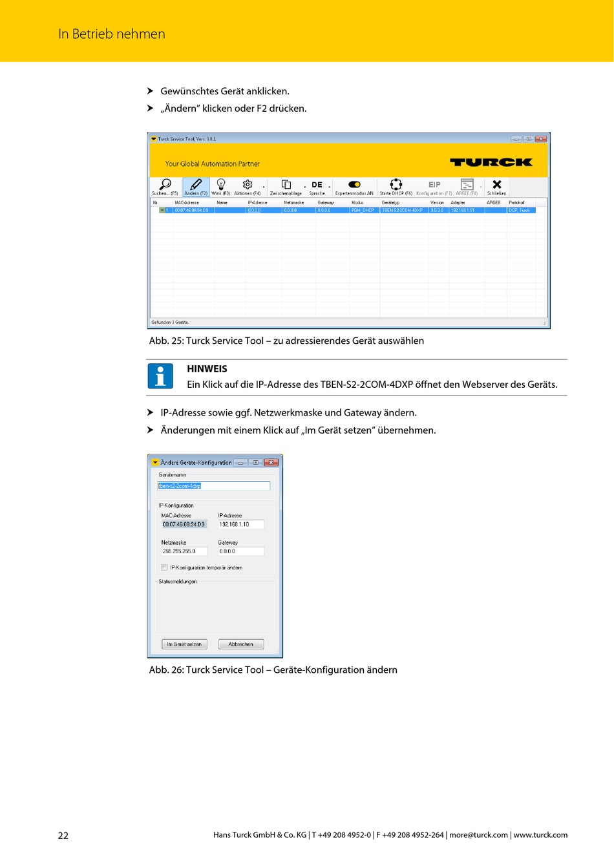Start DHCP with the Starte DHCP (F6) icon
Screen dimensions: 614x868
(x=396, y=185)
